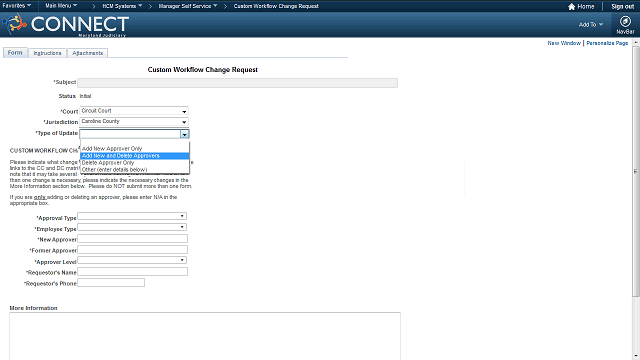This screenshot has width=640, height=360.
Task: Click Personalize Page link
Action: click(607, 43)
